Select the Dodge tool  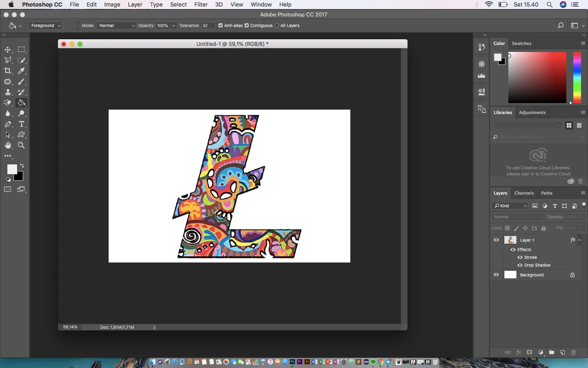(21, 113)
